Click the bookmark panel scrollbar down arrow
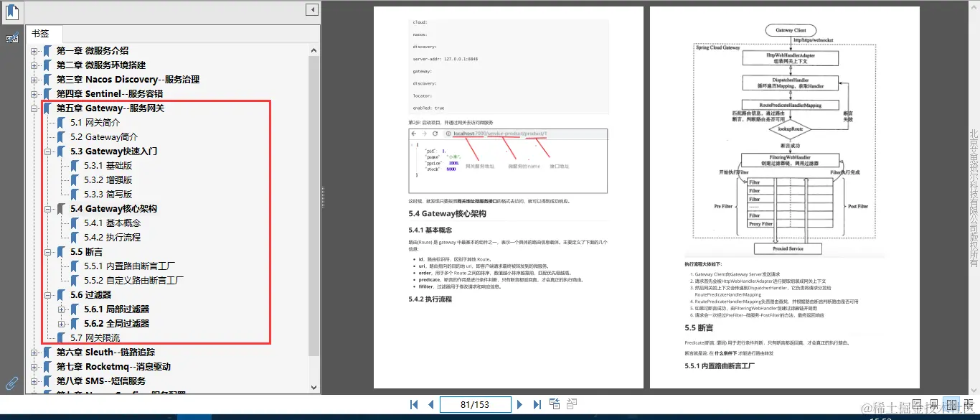Viewport: 980px width, 420px height. point(314,387)
